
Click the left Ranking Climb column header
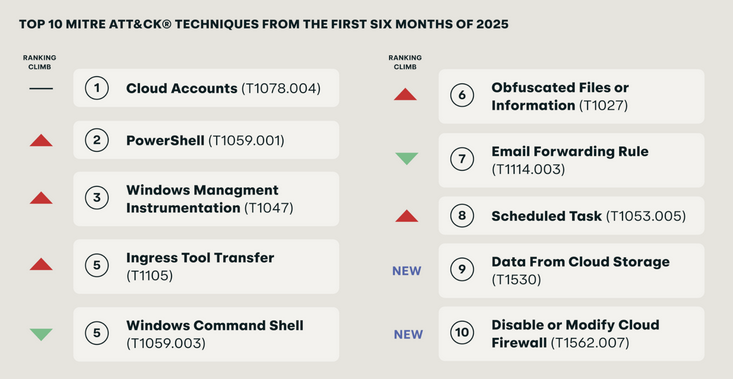click(x=39, y=62)
